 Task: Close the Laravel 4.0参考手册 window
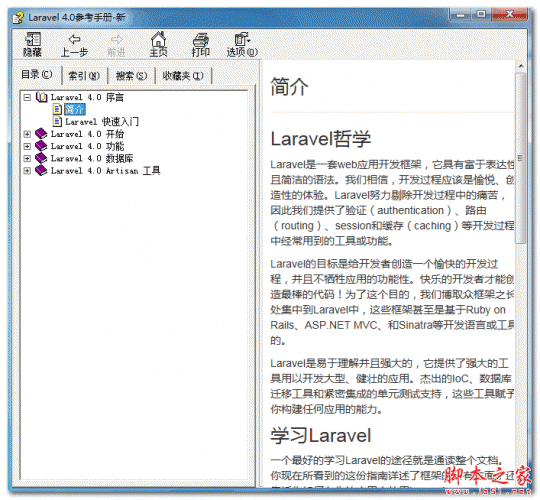click(509, 14)
